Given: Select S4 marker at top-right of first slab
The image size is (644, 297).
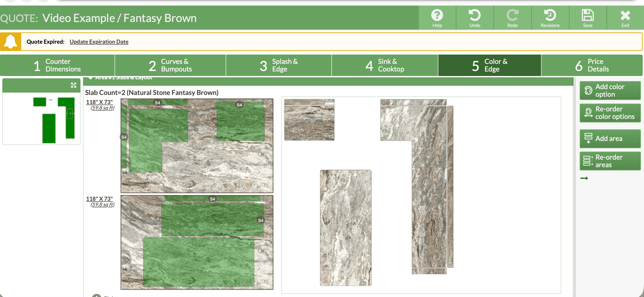Looking at the screenshot, I should coord(239,105).
